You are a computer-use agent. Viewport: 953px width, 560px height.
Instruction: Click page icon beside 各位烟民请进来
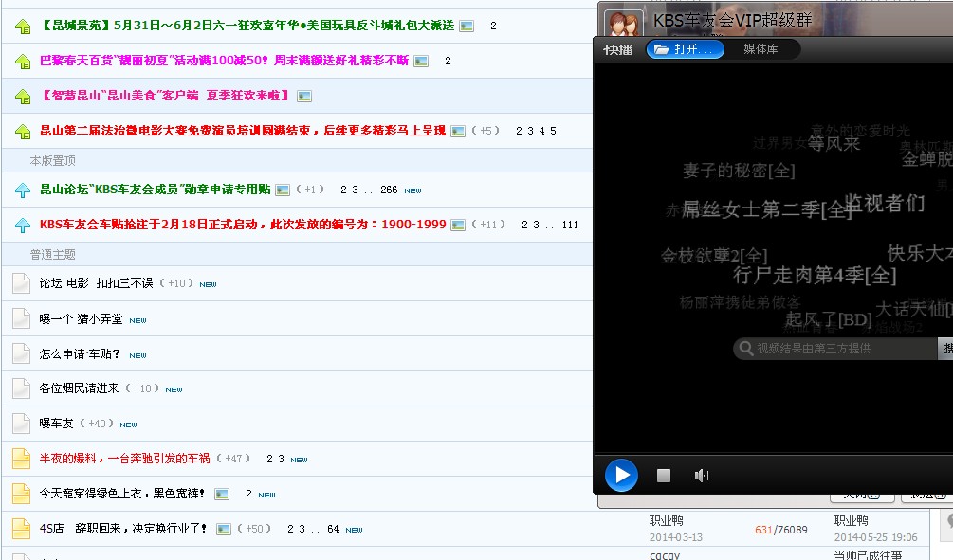pyautogui.click(x=21, y=388)
